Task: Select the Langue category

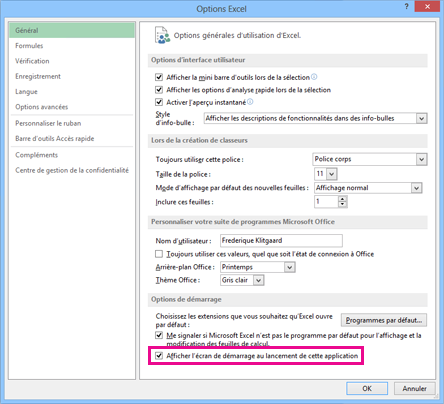Action: pos(72,92)
